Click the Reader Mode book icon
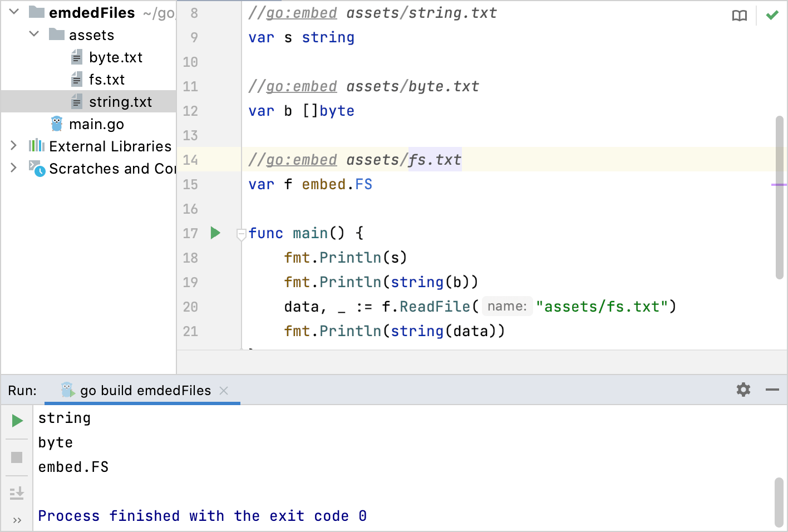 click(x=739, y=16)
